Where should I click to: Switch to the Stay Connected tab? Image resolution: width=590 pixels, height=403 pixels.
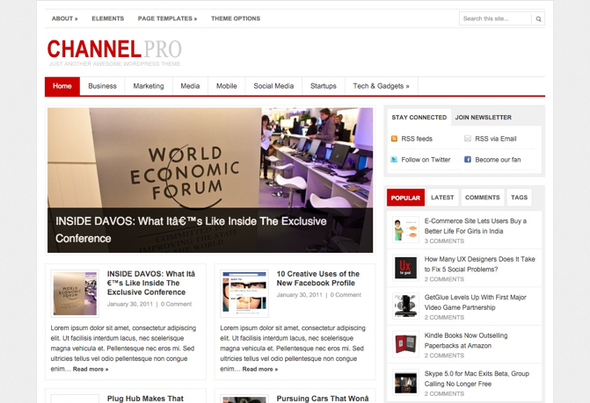(x=419, y=117)
